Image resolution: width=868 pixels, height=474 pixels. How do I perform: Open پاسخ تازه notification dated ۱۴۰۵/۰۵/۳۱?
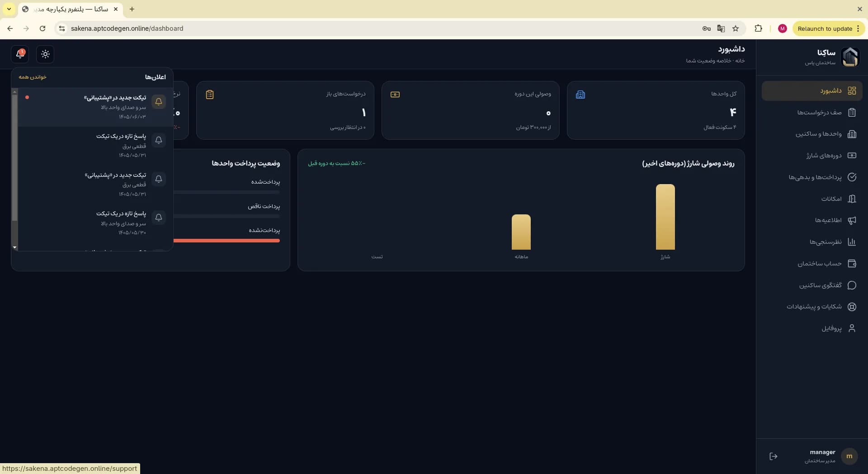pyautogui.click(x=95, y=146)
